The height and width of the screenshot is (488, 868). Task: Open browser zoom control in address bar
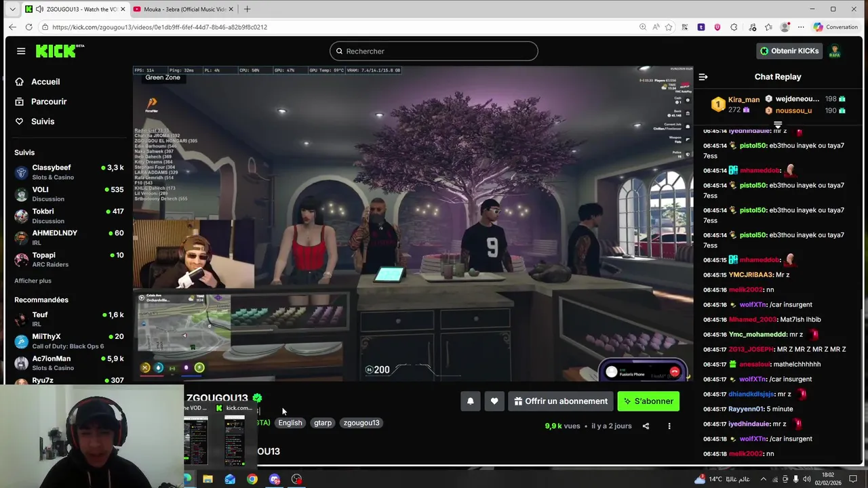[x=642, y=27]
